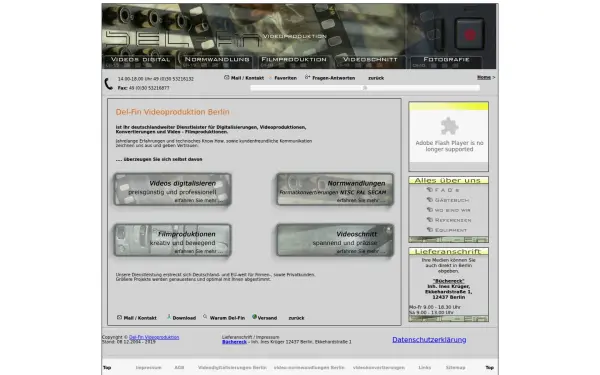
Task: Click the bottom zurück link
Action: tap(297, 318)
